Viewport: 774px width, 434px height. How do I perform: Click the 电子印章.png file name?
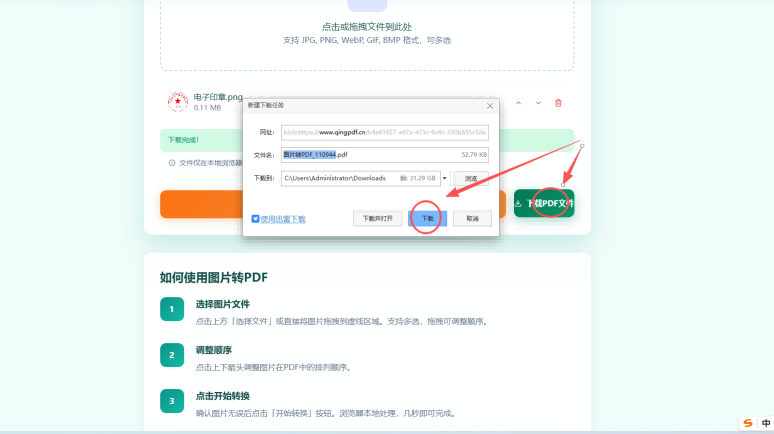[x=218, y=97]
